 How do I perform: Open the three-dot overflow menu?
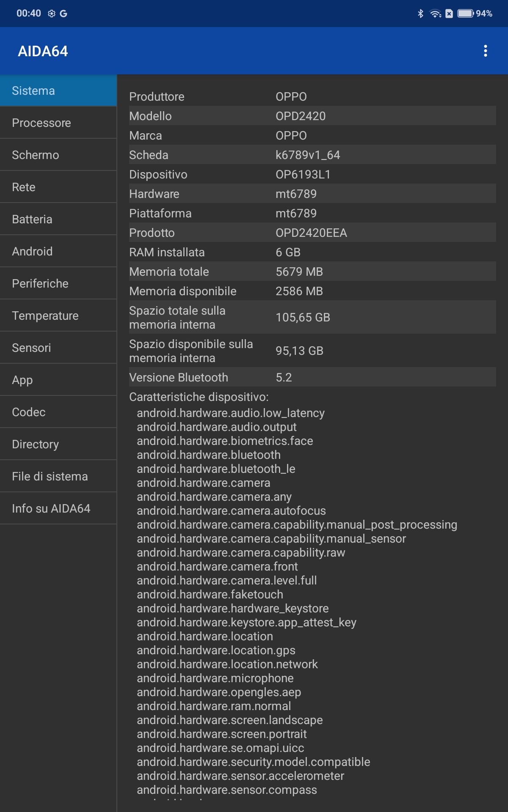coord(485,51)
